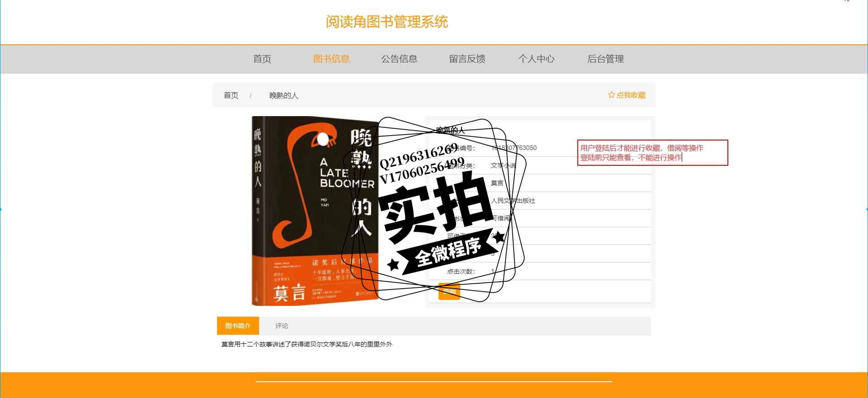
Task: Click the book description starting 莫言用十二个故事
Action: coord(307,344)
